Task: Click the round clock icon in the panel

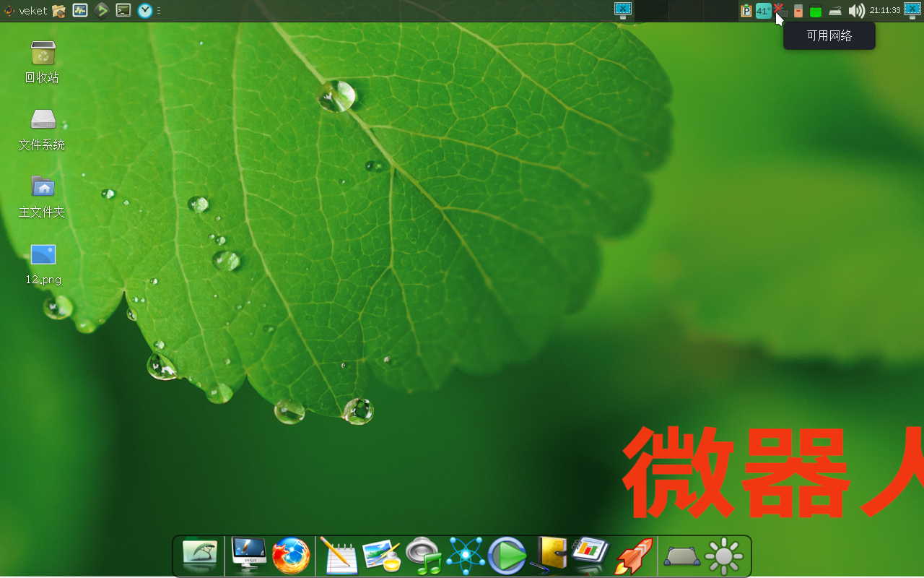Action: click(x=145, y=10)
